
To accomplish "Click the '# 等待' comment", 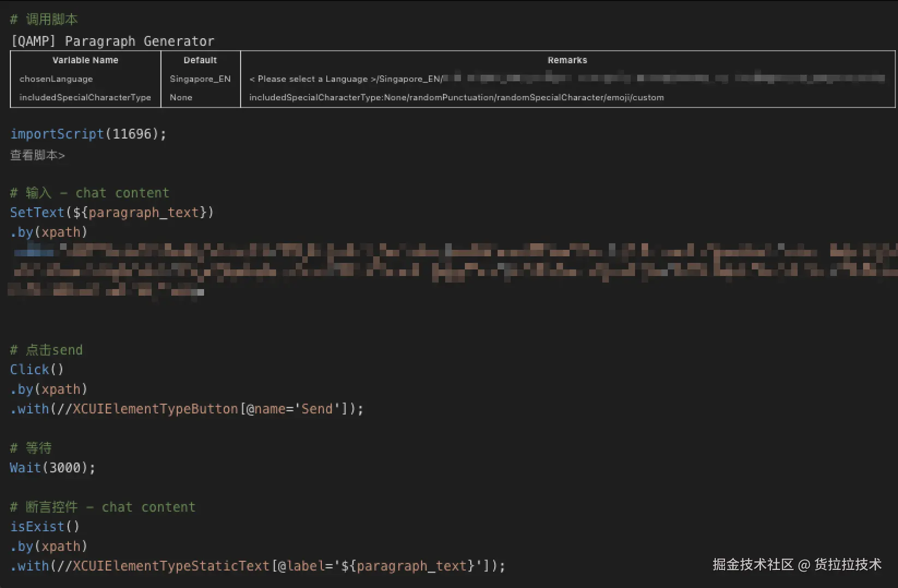I will (31, 448).
